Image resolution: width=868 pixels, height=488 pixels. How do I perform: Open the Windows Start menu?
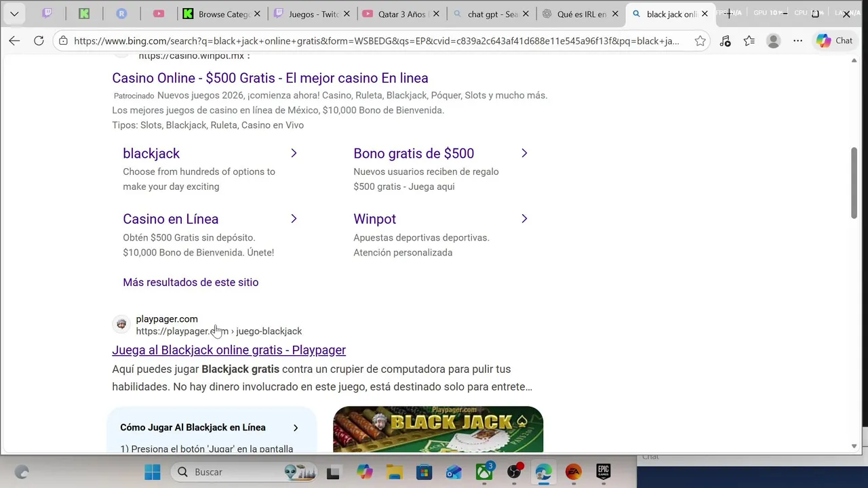153,472
